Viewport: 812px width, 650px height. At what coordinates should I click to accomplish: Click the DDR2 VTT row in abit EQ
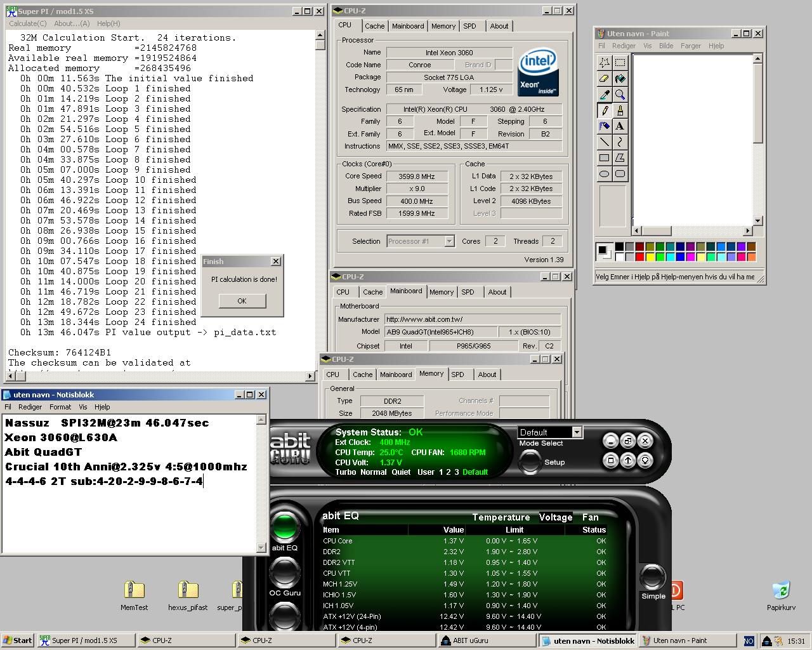pos(464,563)
